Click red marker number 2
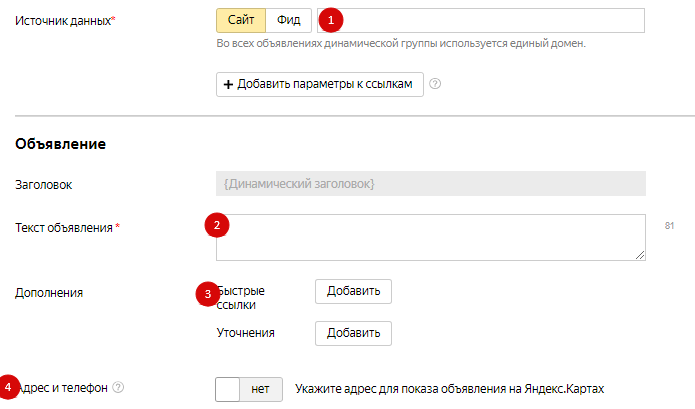The height and width of the screenshot is (409, 695). (218, 226)
